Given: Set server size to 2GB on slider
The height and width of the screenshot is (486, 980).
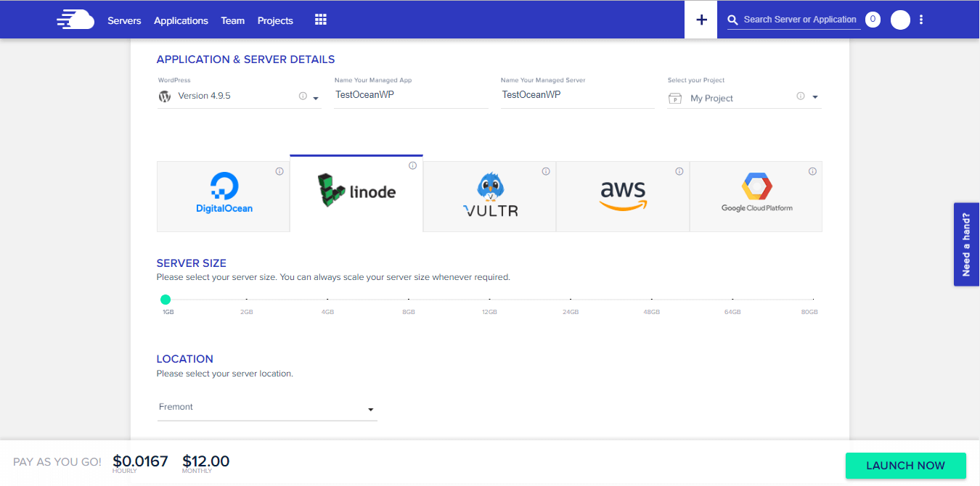Looking at the screenshot, I should pos(247,300).
